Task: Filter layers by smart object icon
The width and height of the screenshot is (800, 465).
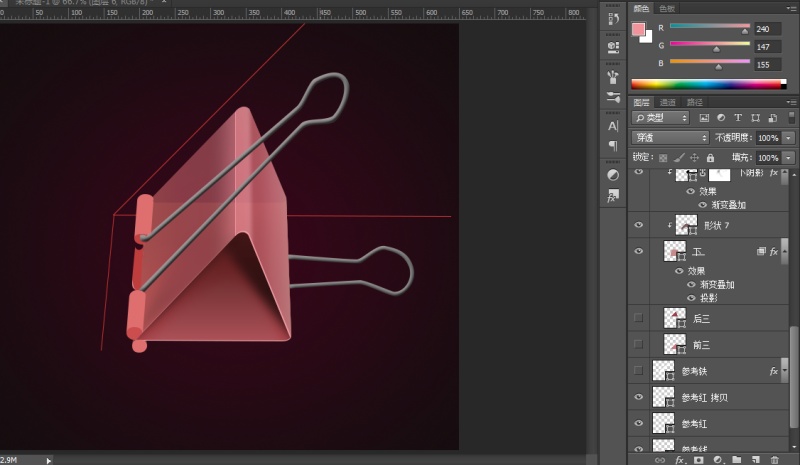Action: tap(772, 118)
